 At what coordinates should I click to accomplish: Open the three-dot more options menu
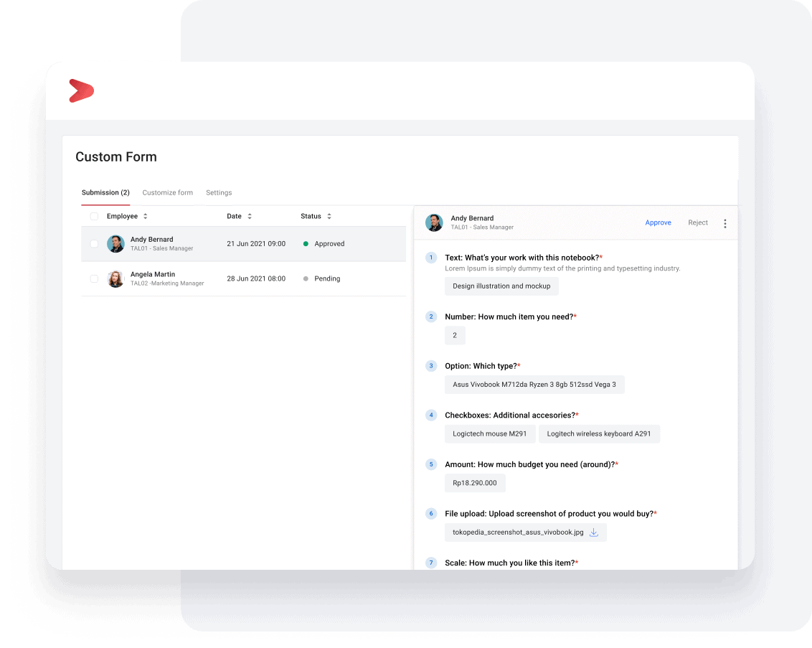coord(724,223)
